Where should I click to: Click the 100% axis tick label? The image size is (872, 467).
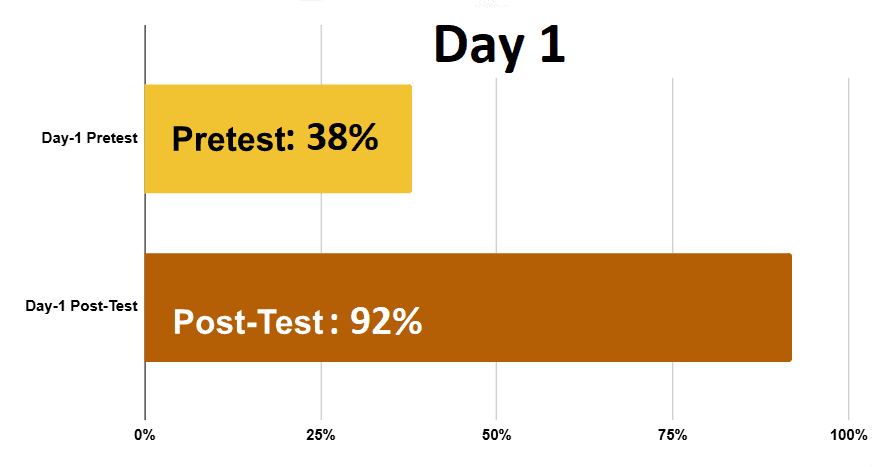point(849,435)
